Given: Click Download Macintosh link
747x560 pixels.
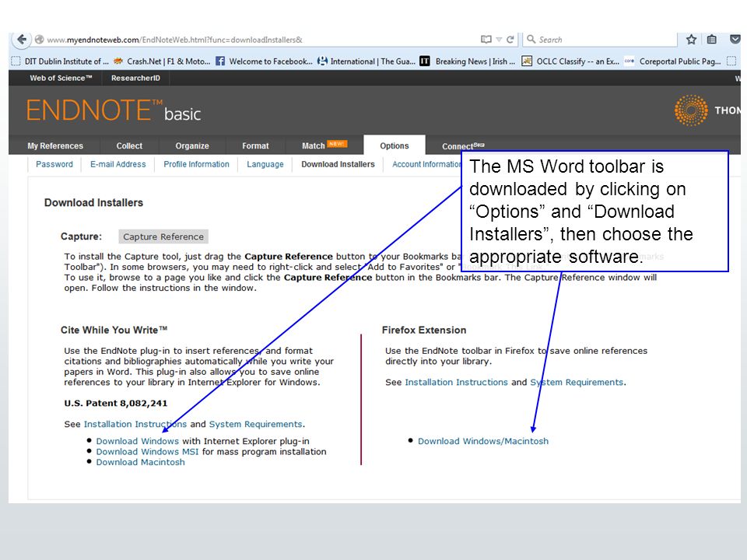Looking at the screenshot, I should [141, 462].
